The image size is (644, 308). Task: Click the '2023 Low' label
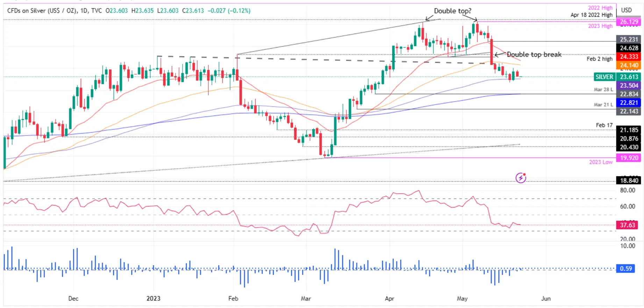601,162
